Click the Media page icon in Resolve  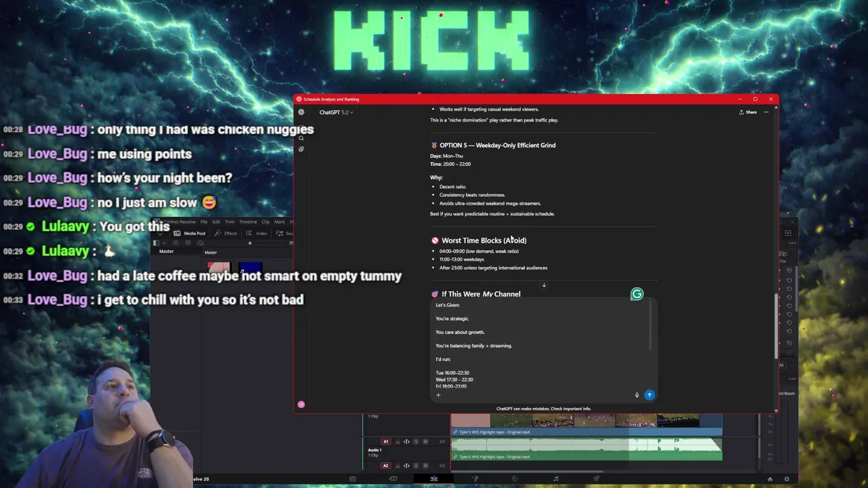click(x=353, y=479)
